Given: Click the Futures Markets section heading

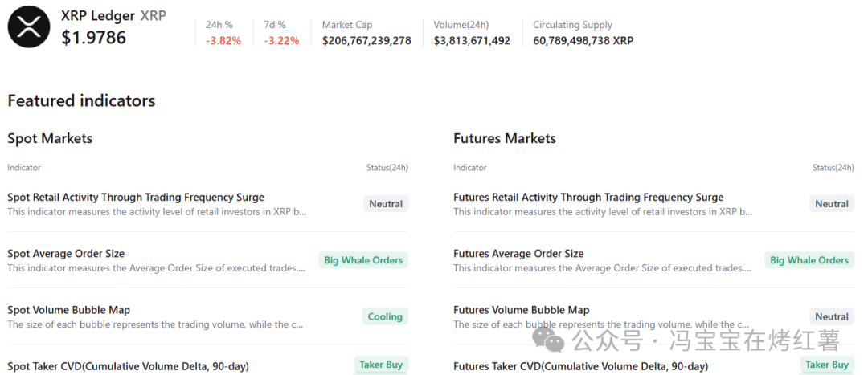Looking at the screenshot, I should [505, 138].
